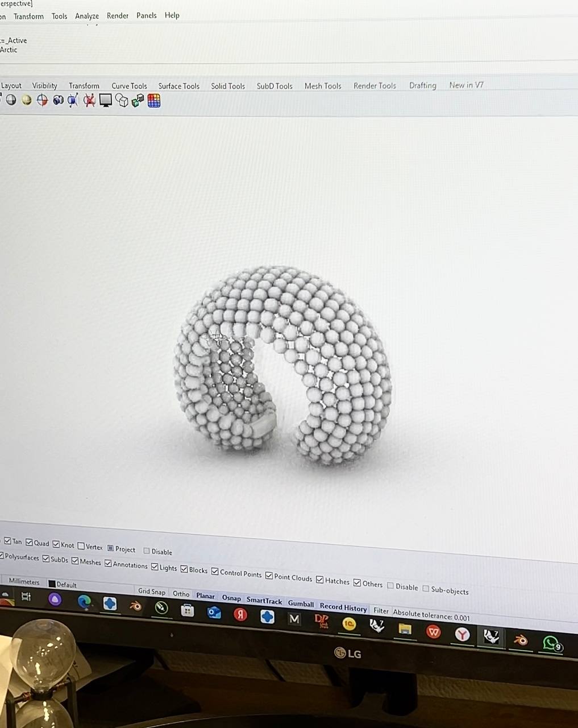
Task: Toggle Record History in status bar
Action: pyautogui.click(x=343, y=607)
